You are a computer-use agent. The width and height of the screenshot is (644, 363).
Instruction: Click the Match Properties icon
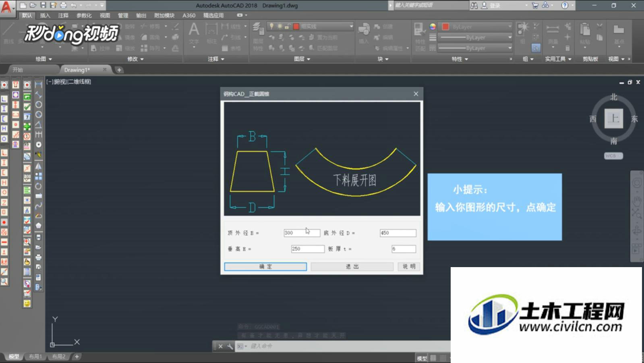(x=419, y=29)
